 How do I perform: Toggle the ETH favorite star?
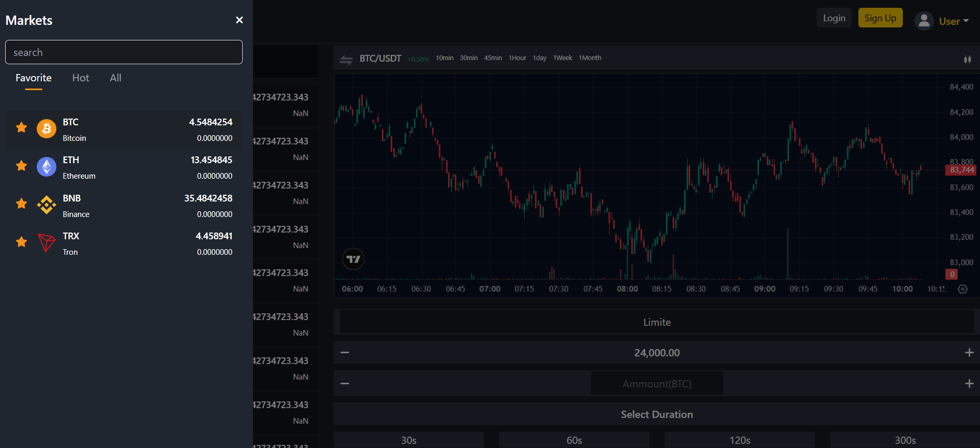tap(21, 166)
